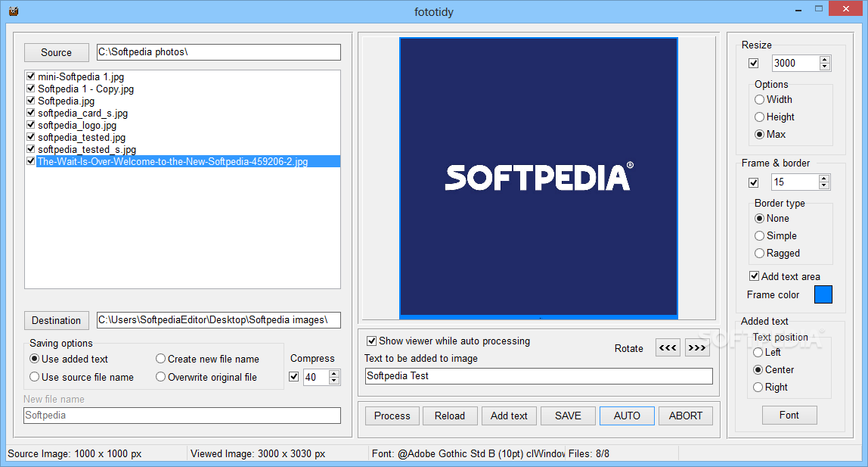Screen dimensions: 868x467
Task: Select Max resize option
Action: 770,134
